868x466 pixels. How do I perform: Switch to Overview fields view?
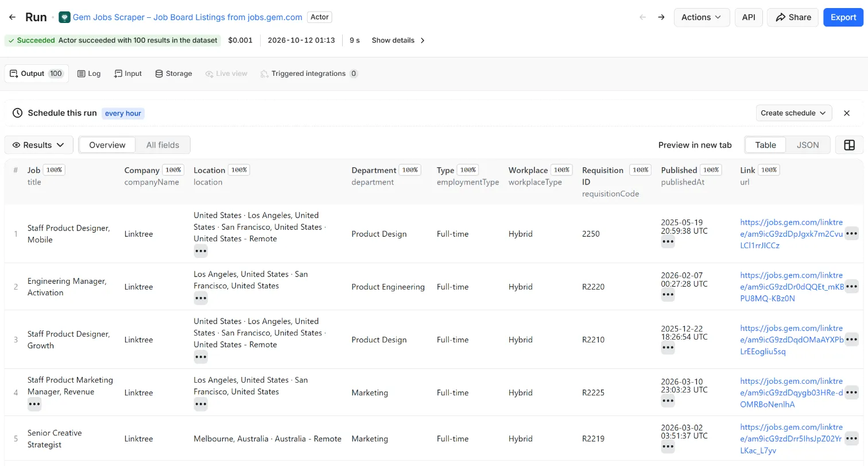(x=107, y=145)
